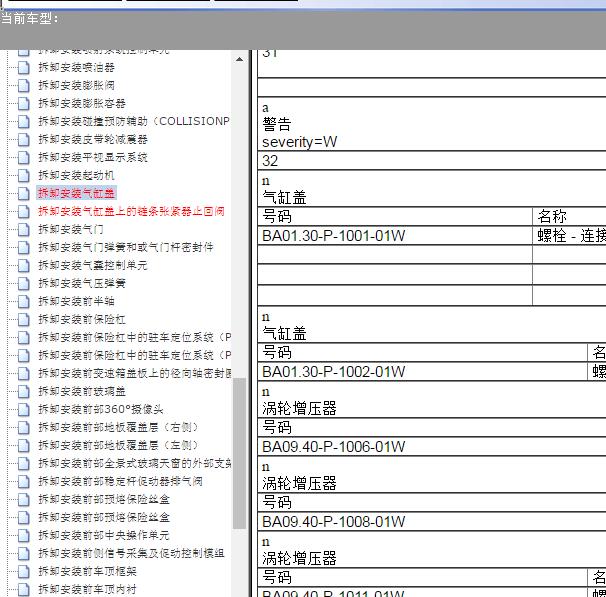Click the 名称 column header
Image resolution: width=606 pixels, height=597 pixels.
point(569,216)
